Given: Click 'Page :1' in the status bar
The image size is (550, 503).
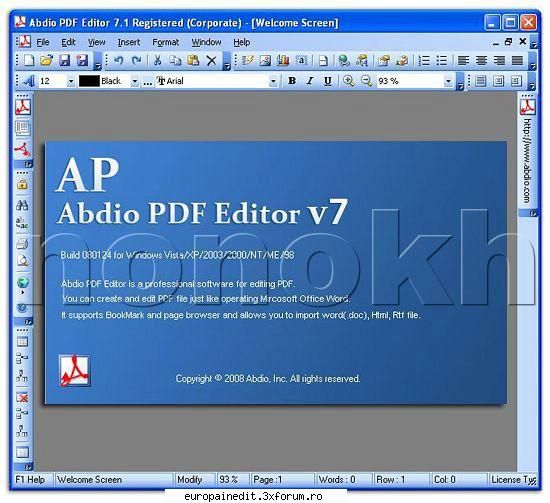Looking at the screenshot, I should [x=268, y=479].
